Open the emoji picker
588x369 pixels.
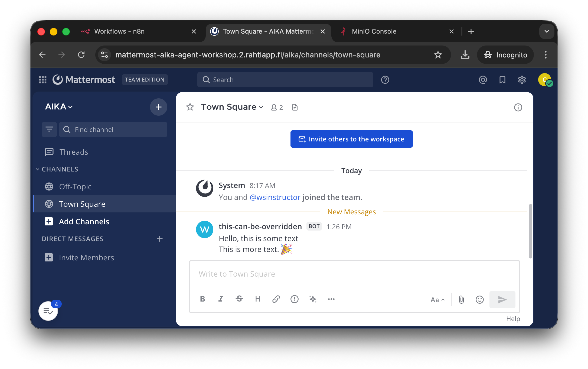click(x=479, y=299)
